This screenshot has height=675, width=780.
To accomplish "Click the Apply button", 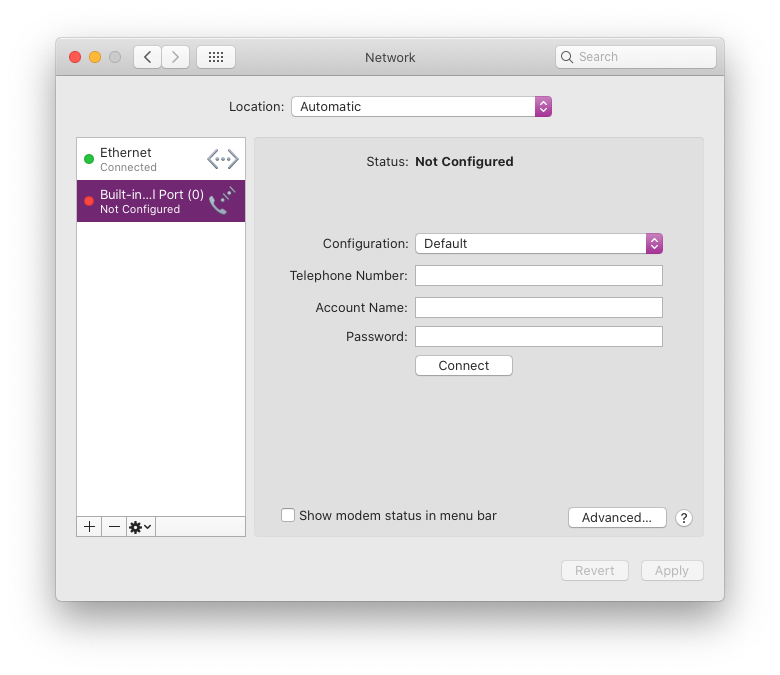I will [x=672, y=571].
